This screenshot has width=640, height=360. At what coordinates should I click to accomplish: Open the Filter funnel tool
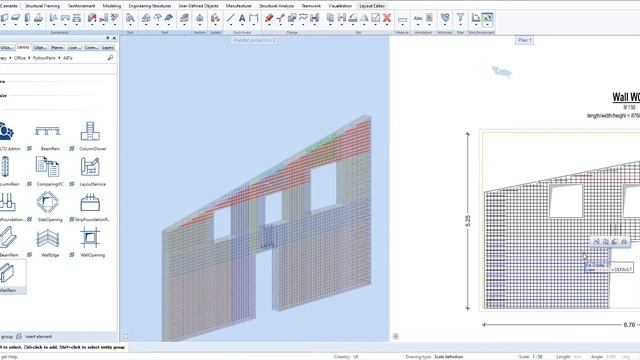(460, 18)
